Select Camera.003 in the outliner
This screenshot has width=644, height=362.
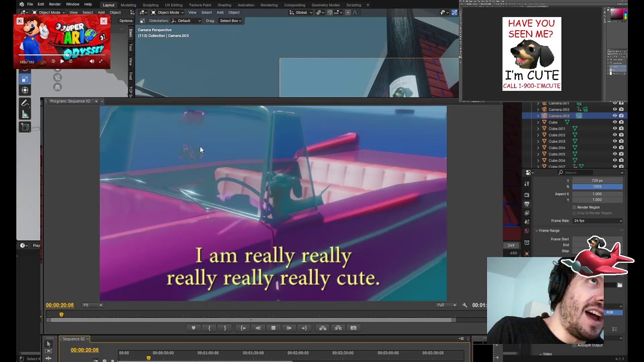(x=558, y=116)
